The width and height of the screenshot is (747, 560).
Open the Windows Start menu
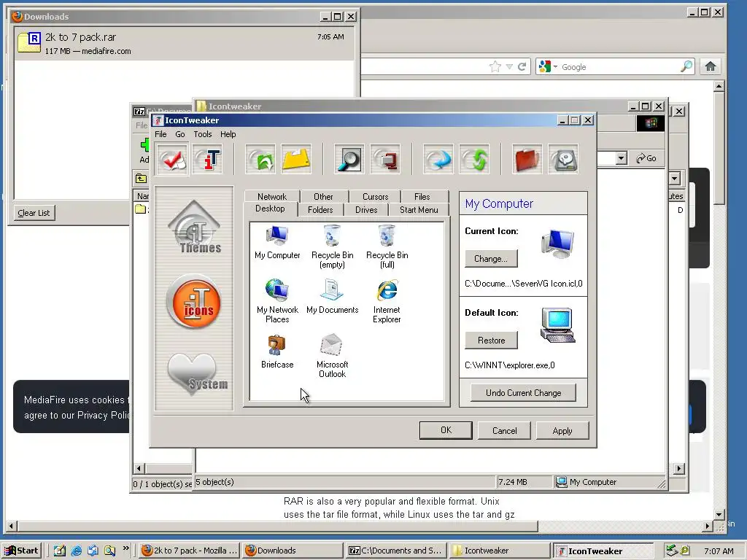(x=22, y=551)
